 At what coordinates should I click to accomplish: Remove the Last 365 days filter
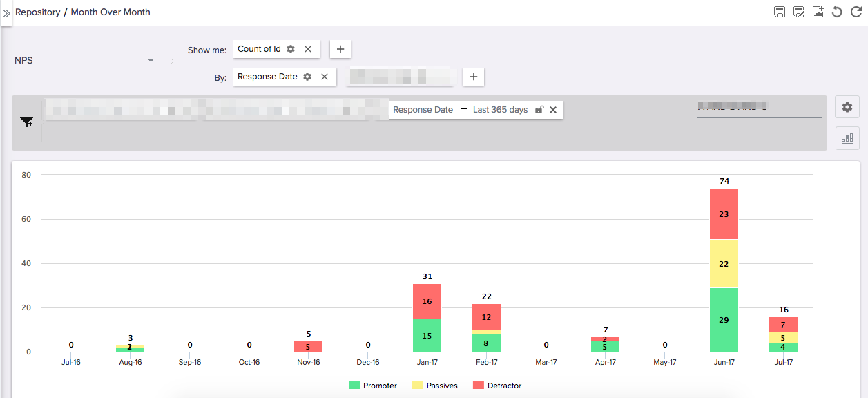click(553, 110)
